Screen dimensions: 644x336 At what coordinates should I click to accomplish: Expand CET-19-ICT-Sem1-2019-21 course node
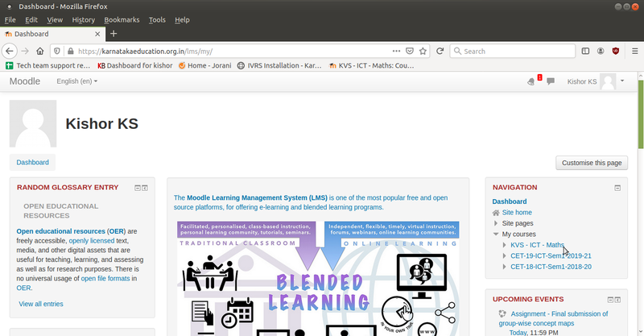tap(505, 255)
